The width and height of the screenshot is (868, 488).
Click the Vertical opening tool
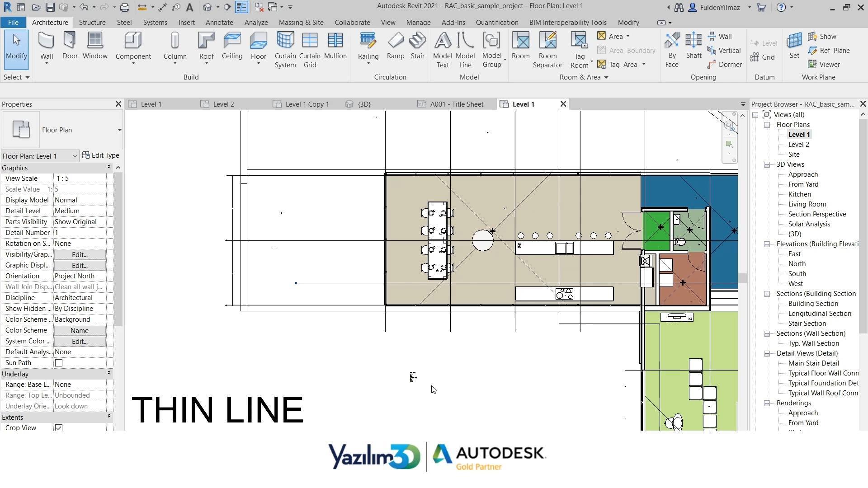click(724, 51)
